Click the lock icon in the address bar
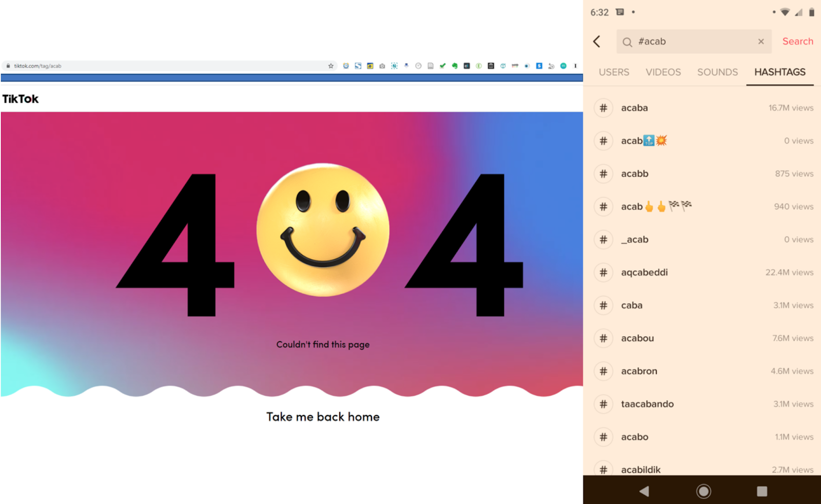The height and width of the screenshot is (504, 821). pyautogui.click(x=8, y=66)
